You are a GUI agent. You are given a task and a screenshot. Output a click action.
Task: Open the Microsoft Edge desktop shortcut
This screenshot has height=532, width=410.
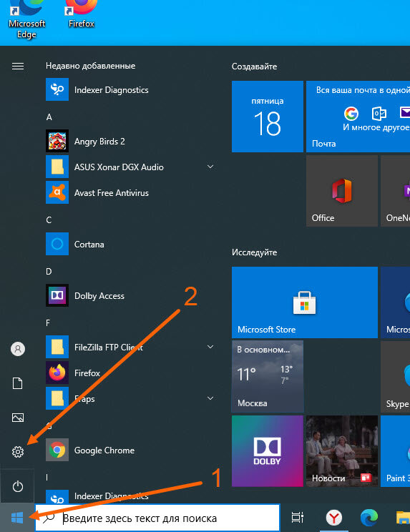pos(26,20)
